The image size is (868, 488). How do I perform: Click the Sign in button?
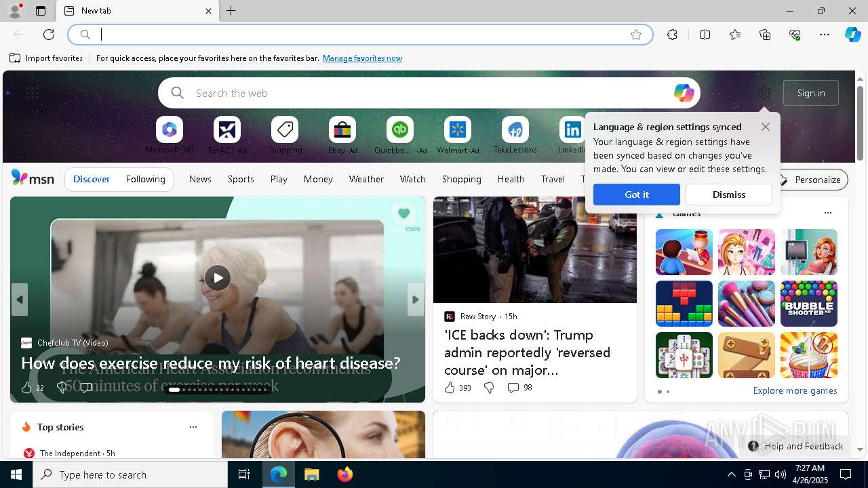(x=811, y=93)
